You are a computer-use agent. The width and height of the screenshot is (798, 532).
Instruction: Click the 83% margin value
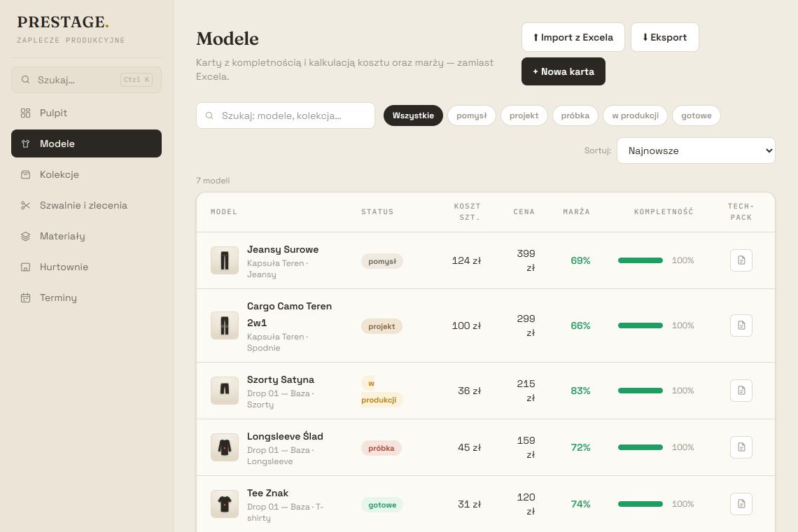(580, 391)
